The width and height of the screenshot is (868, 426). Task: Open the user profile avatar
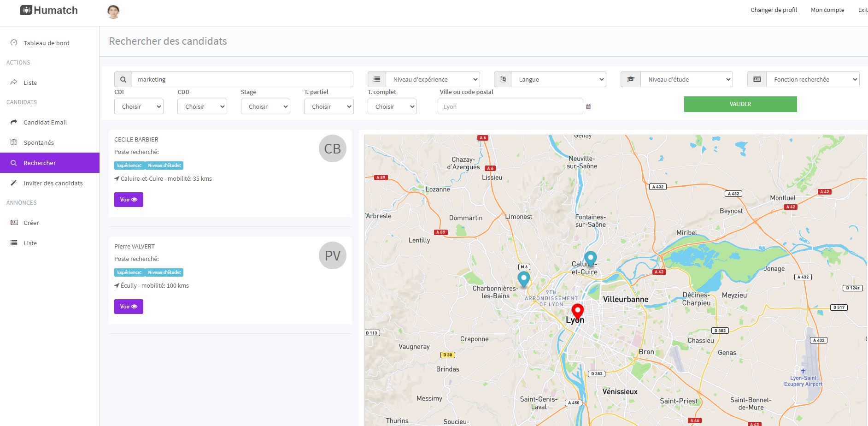113,12
